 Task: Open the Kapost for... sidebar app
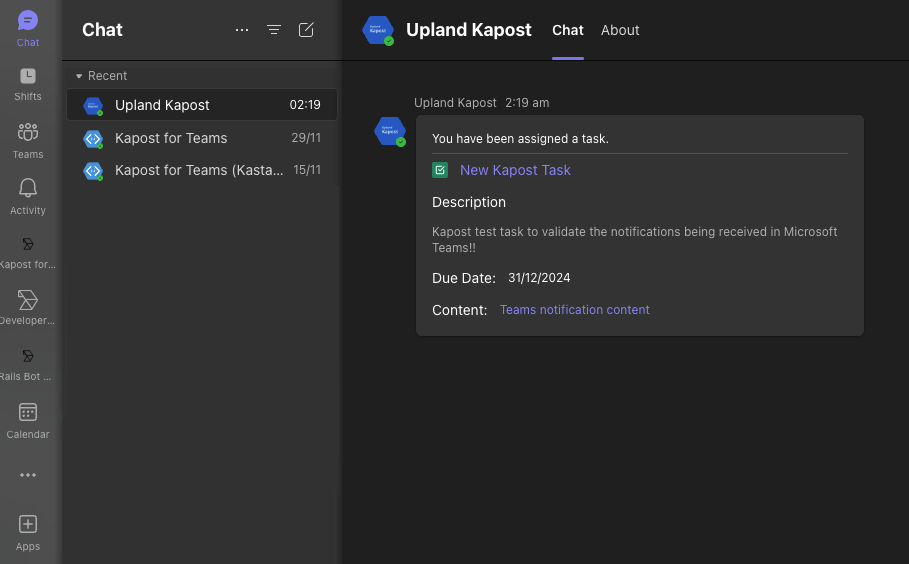coord(28,253)
